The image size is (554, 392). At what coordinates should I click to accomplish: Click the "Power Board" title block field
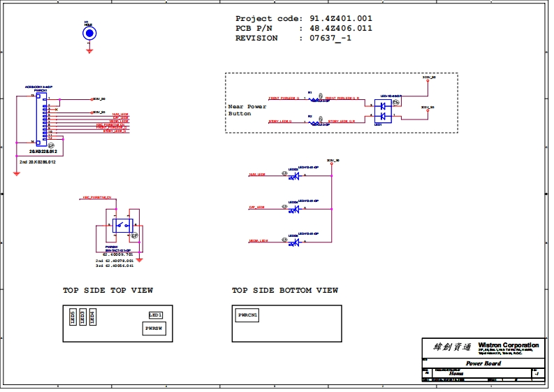(x=483, y=363)
